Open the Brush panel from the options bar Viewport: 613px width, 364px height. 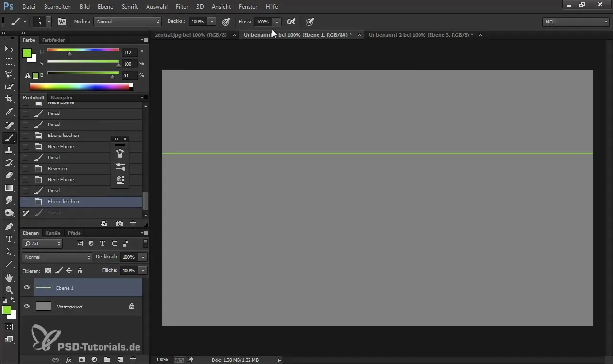pos(62,22)
